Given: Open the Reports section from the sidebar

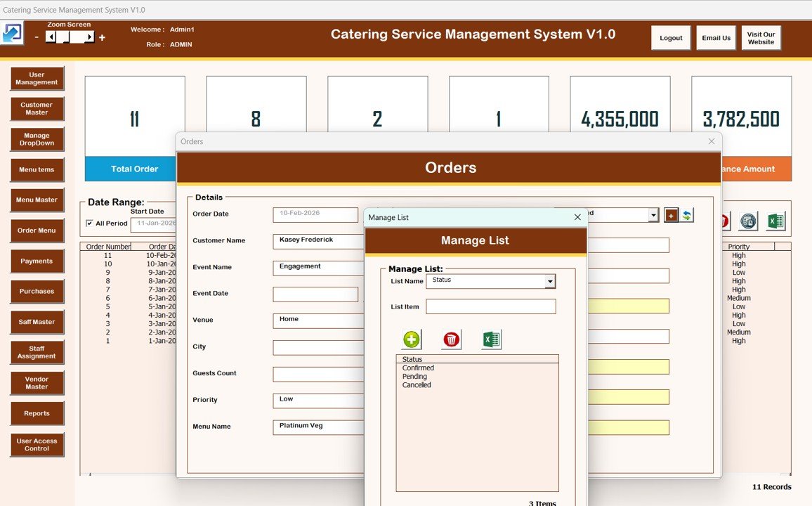Looking at the screenshot, I should point(37,413).
